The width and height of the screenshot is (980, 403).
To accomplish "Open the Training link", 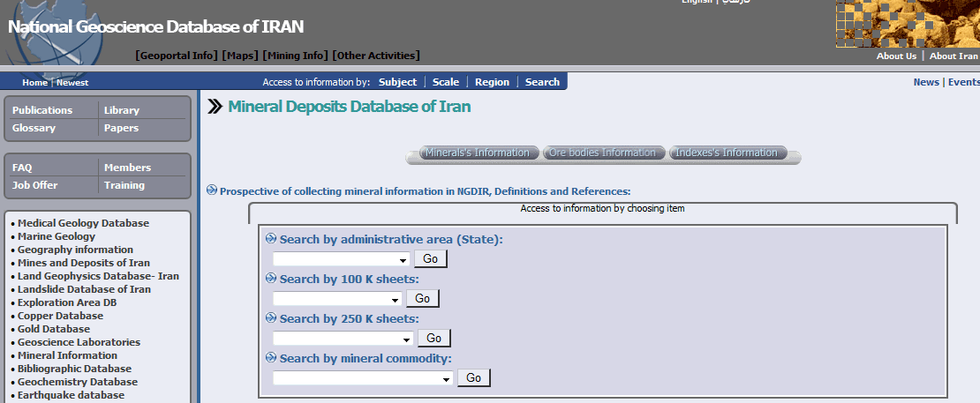I will coord(124,184).
